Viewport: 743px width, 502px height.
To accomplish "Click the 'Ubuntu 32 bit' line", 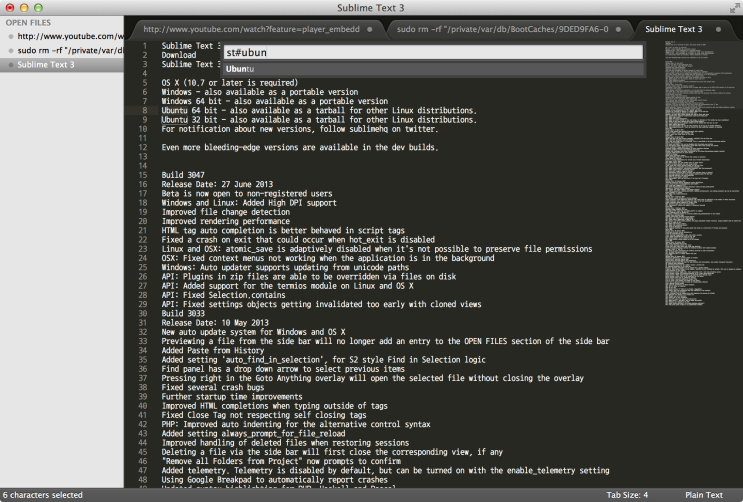I will click(319, 120).
